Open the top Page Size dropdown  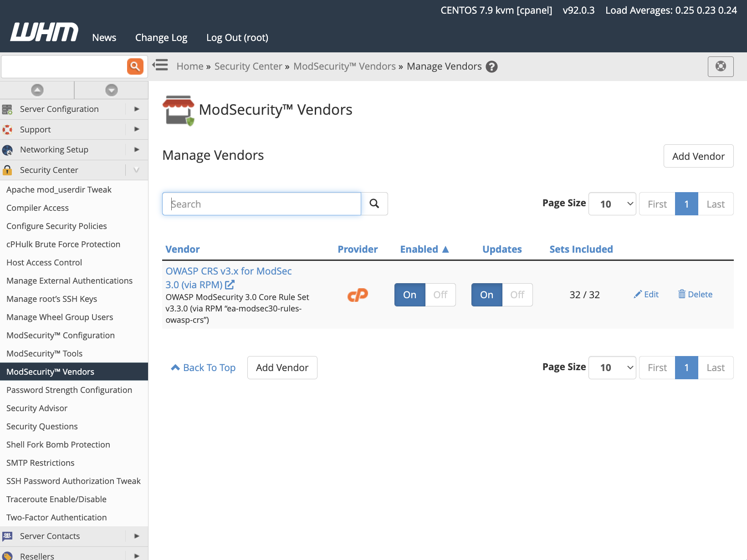coord(612,204)
